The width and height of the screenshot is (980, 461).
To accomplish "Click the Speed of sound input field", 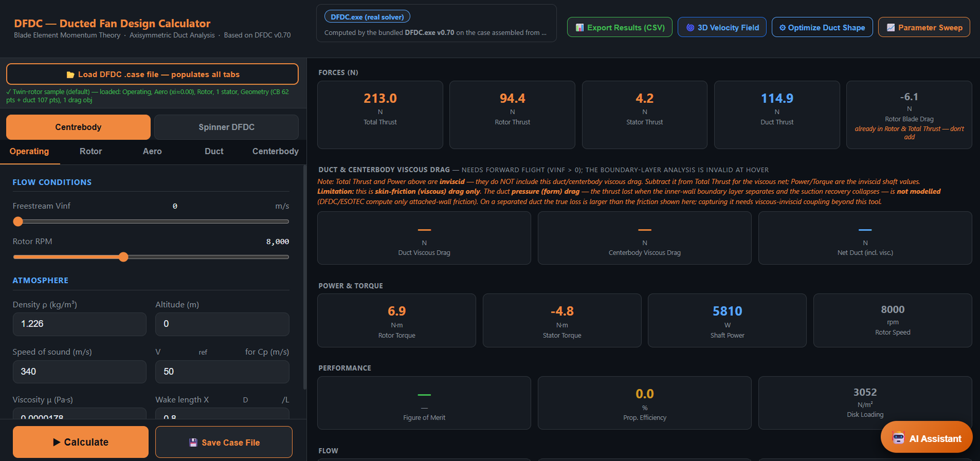I will [x=80, y=371].
